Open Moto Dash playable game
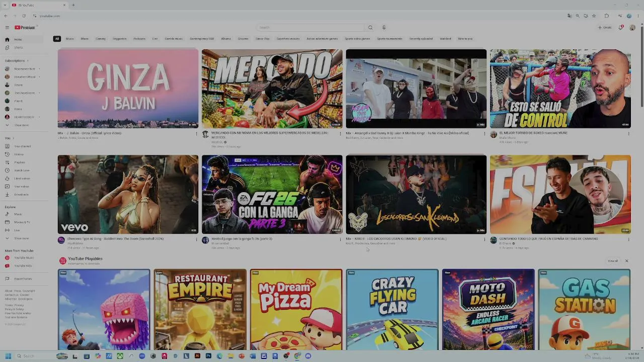 click(488, 309)
